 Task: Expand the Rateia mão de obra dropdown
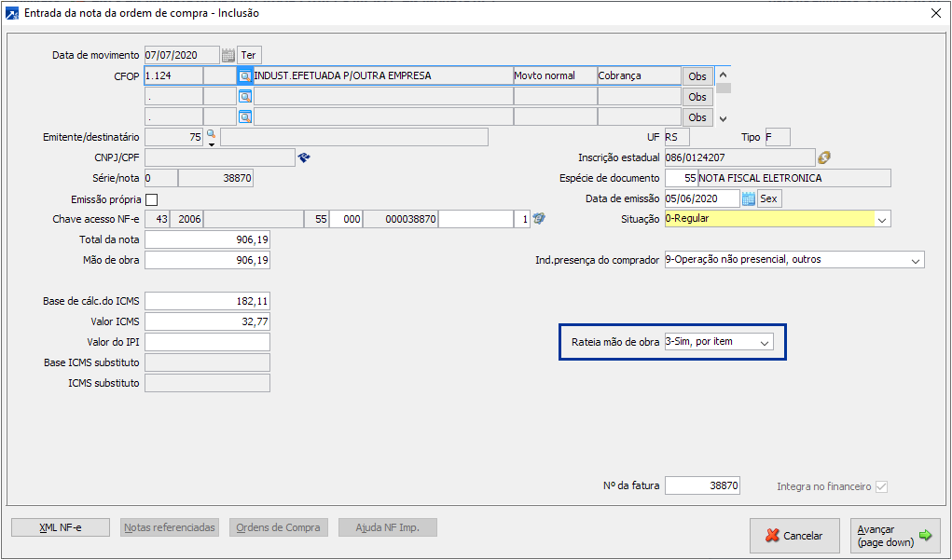pyautogui.click(x=765, y=342)
